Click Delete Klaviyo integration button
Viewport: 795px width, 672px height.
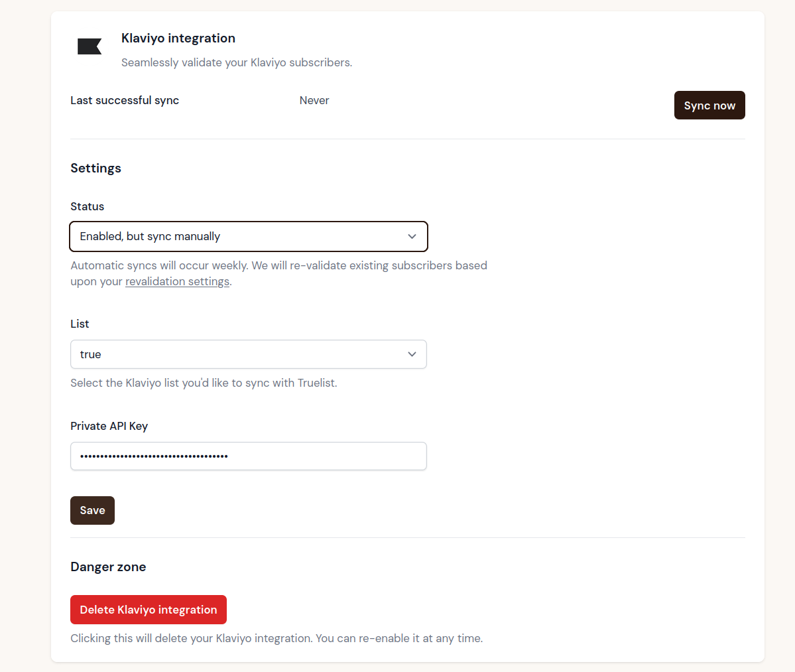(x=149, y=610)
